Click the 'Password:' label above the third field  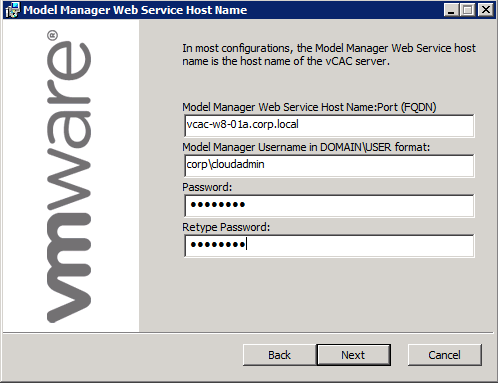point(207,187)
